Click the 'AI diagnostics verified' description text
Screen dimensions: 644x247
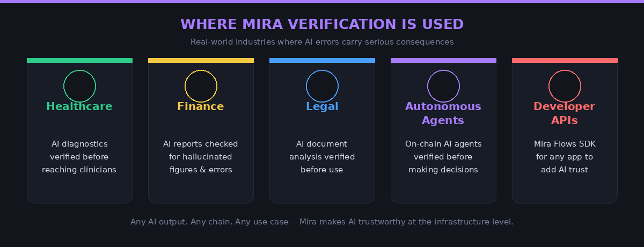tap(79, 157)
